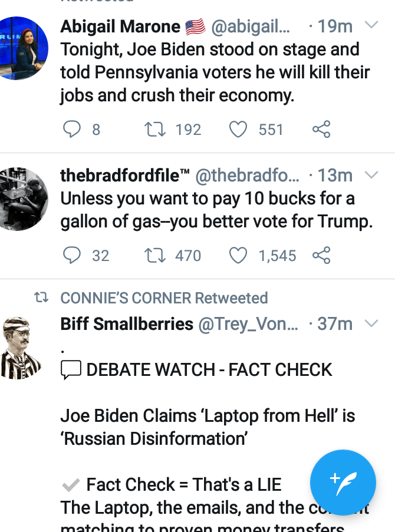Tap the compose new tweet button
Image resolution: width=395 pixels, height=532 pixels.
(x=343, y=483)
